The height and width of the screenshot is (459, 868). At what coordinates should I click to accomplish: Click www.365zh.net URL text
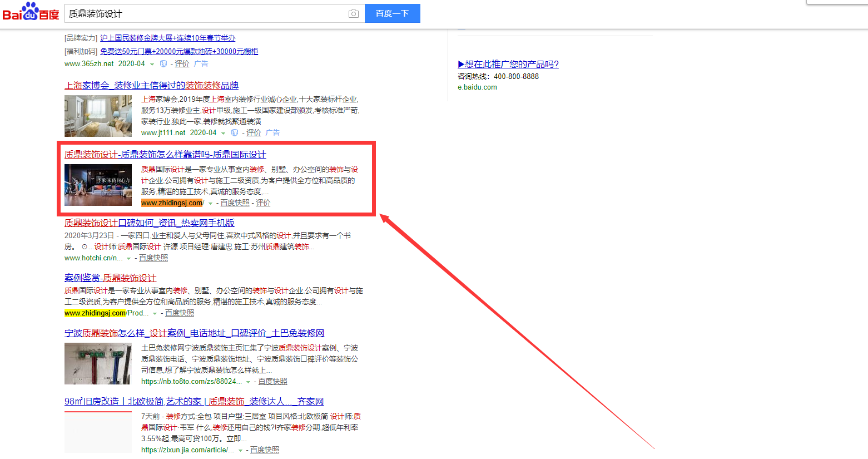point(89,64)
